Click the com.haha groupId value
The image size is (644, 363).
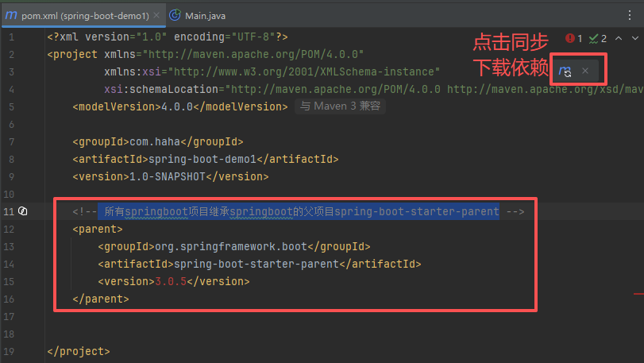(x=155, y=141)
